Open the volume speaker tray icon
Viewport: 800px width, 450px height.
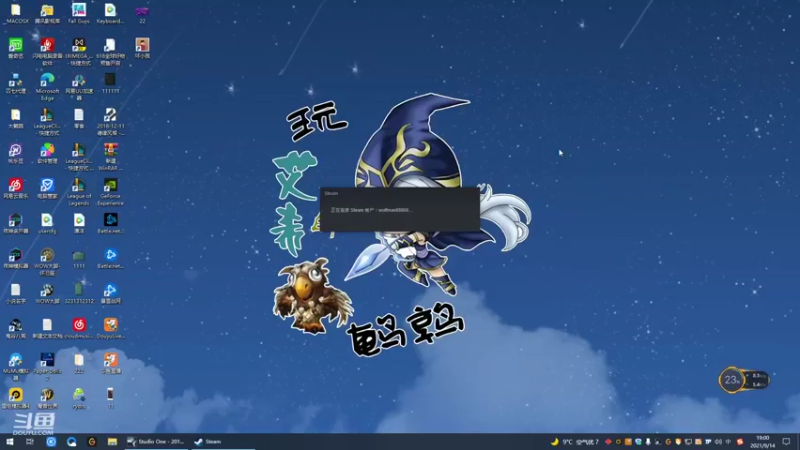718,442
